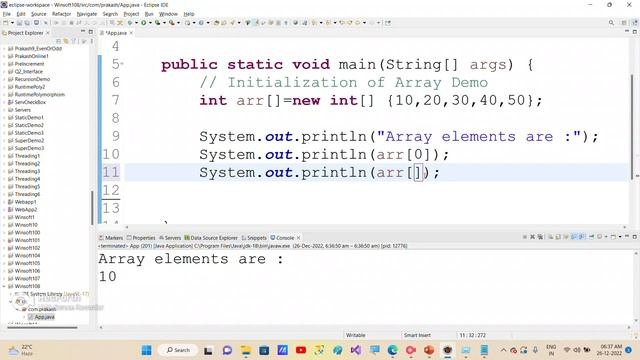Collapse all in Project Explorer toolbar

point(58,41)
